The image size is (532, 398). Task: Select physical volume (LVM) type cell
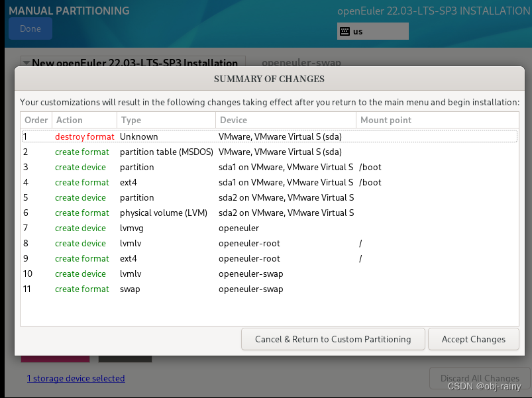[x=164, y=213]
